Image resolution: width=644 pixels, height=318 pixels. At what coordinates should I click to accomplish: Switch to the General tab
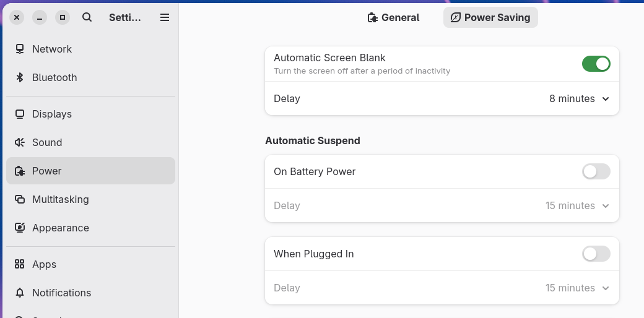393,17
